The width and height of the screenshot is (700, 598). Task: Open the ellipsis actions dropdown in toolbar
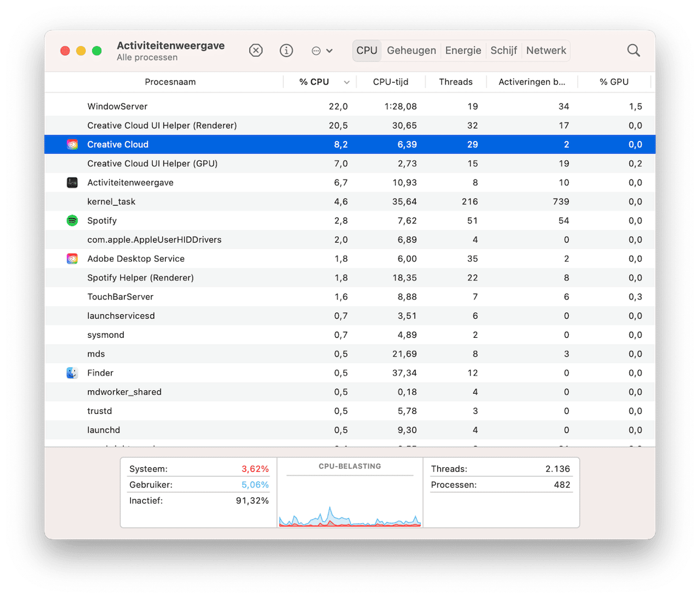(322, 51)
